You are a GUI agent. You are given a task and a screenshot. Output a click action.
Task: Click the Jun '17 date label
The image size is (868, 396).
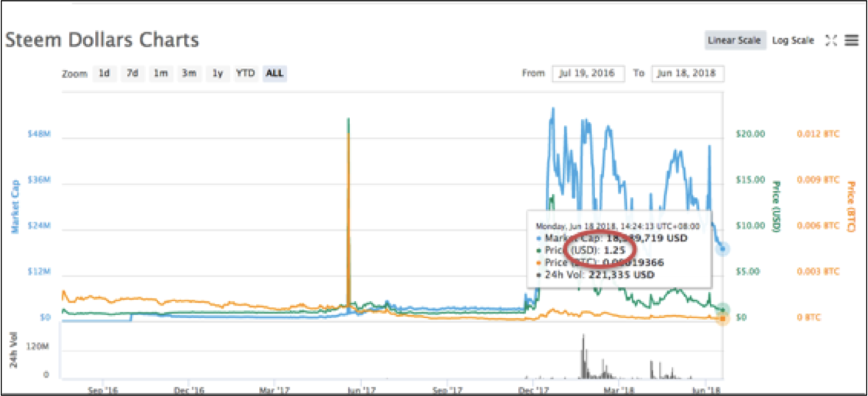click(361, 390)
